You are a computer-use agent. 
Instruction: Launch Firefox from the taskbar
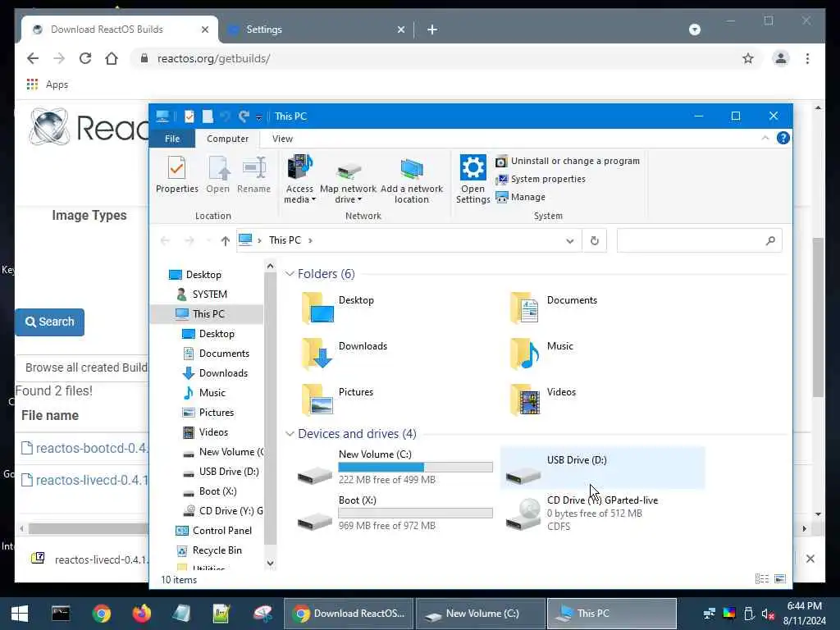pos(141,614)
